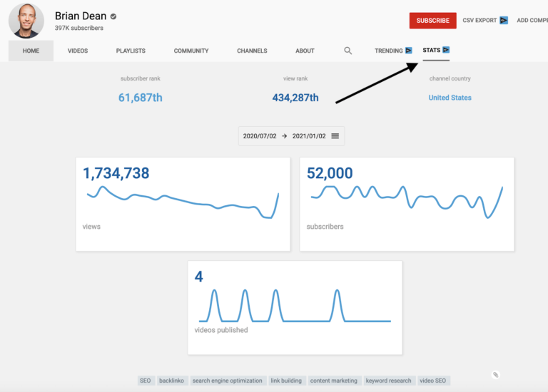Click the 'views' label under chart
Viewport: 548px width, 392px height.
point(91,227)
